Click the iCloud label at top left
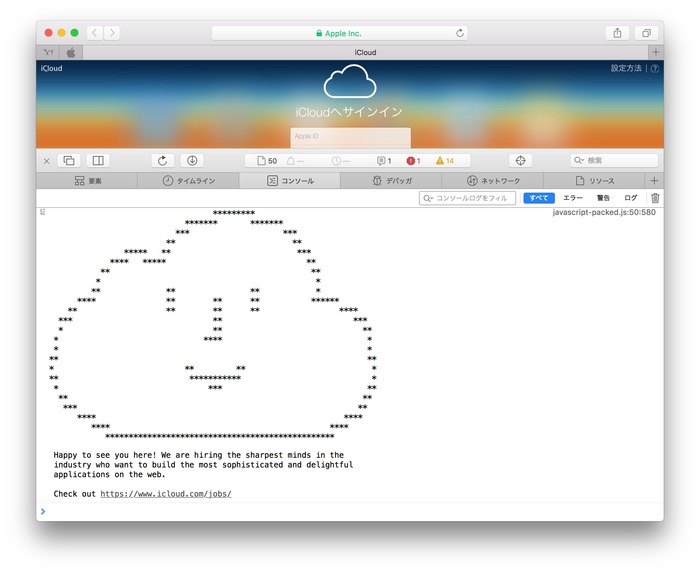The height and width of the screenshot is (573, 700). click(51, 68)
